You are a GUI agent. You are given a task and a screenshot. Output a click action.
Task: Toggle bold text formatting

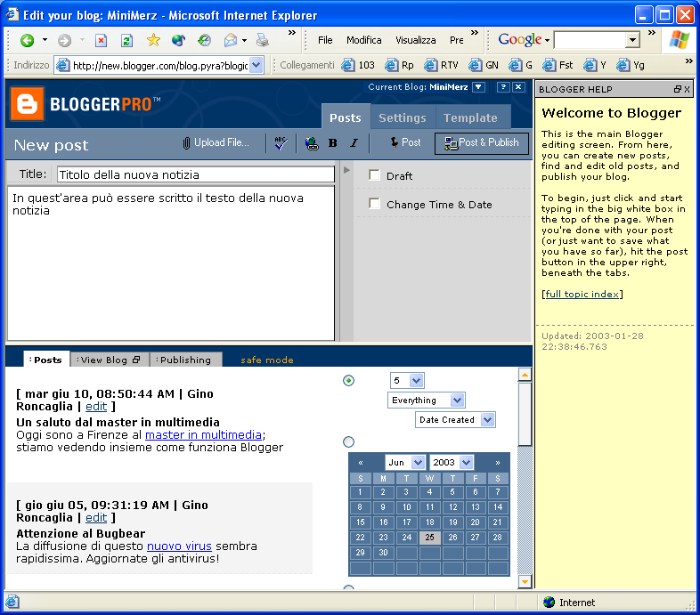click(332, 142)
